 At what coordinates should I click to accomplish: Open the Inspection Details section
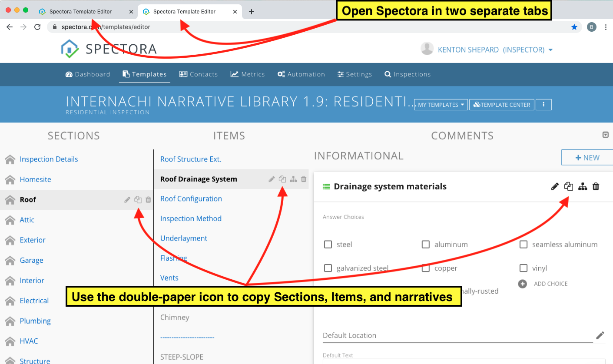pos(49,159)
